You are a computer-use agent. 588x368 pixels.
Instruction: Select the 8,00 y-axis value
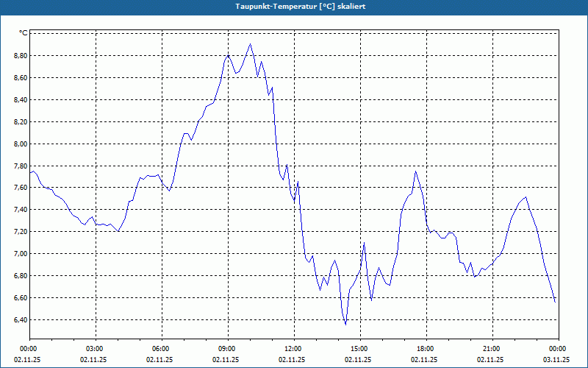[20, 144]
